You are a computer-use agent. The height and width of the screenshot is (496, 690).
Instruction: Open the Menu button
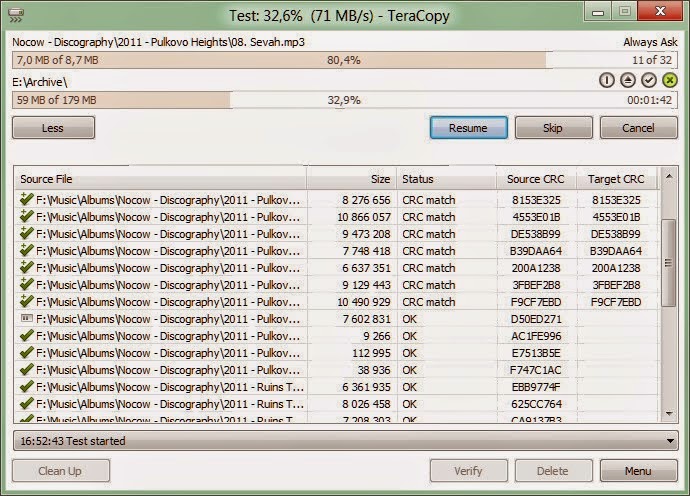pyautogui.click(x=639, y=471)
